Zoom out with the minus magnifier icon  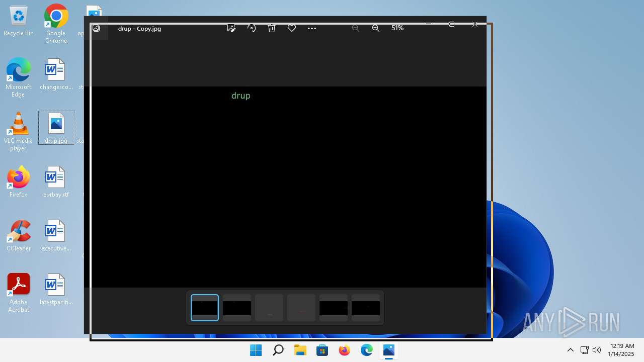coord(356,28)
